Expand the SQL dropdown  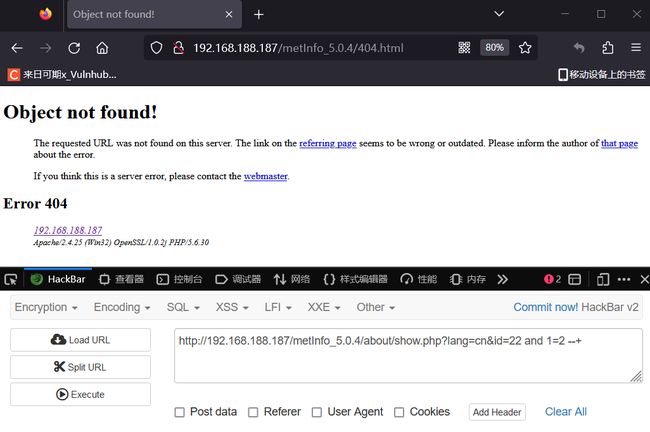coord(183,307)
